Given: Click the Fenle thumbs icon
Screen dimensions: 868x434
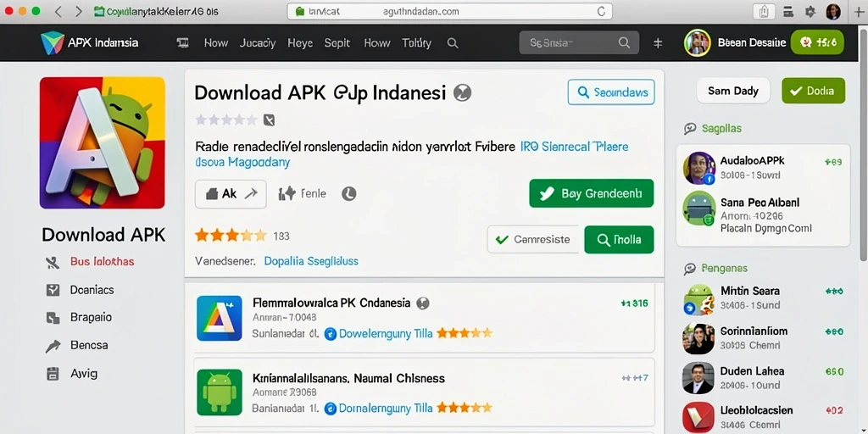Looking at the screenshot, I should pos(287,193).
